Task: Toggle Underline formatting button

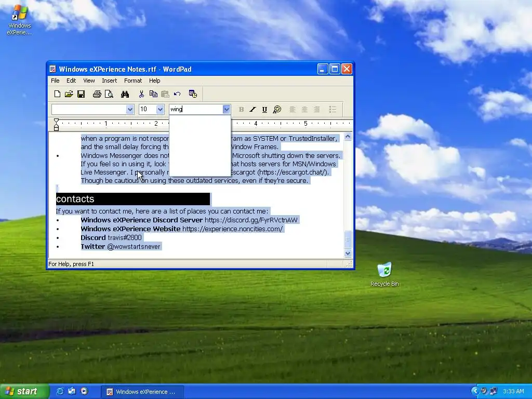Action: (x=264, y=109)
